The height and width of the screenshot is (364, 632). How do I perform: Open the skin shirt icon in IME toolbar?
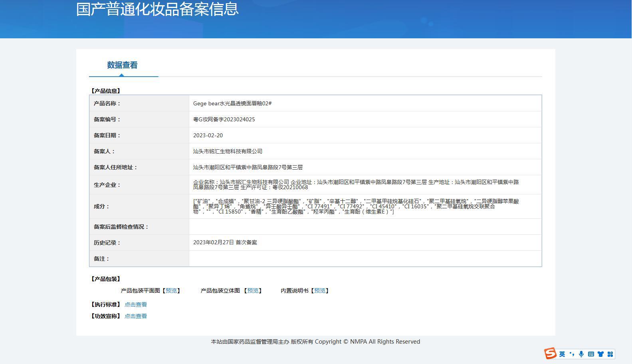tap(600, 354)
